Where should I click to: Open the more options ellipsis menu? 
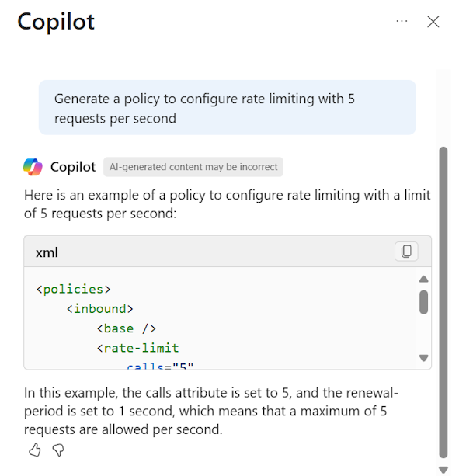coord(402,21)
